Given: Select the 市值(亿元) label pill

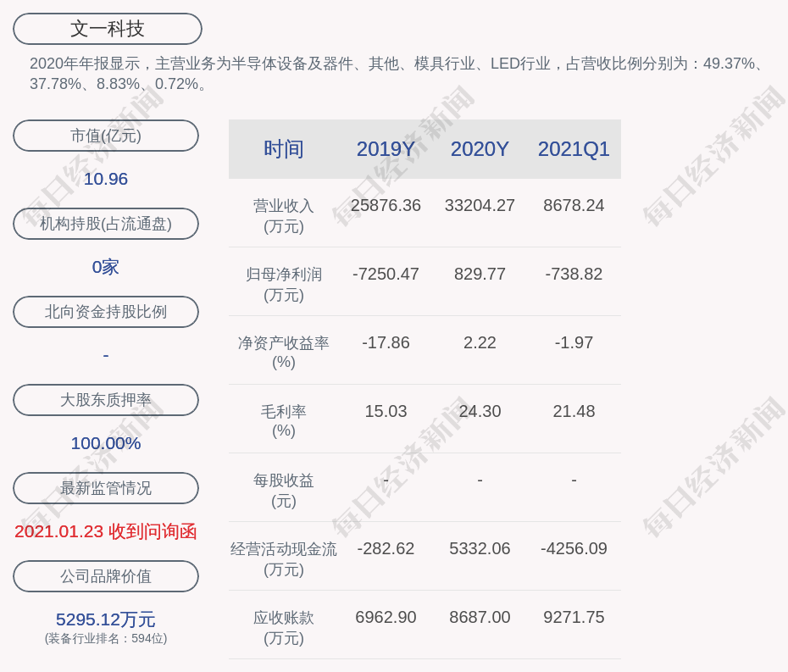Looking at the screenshot, I should pos(106,136).
